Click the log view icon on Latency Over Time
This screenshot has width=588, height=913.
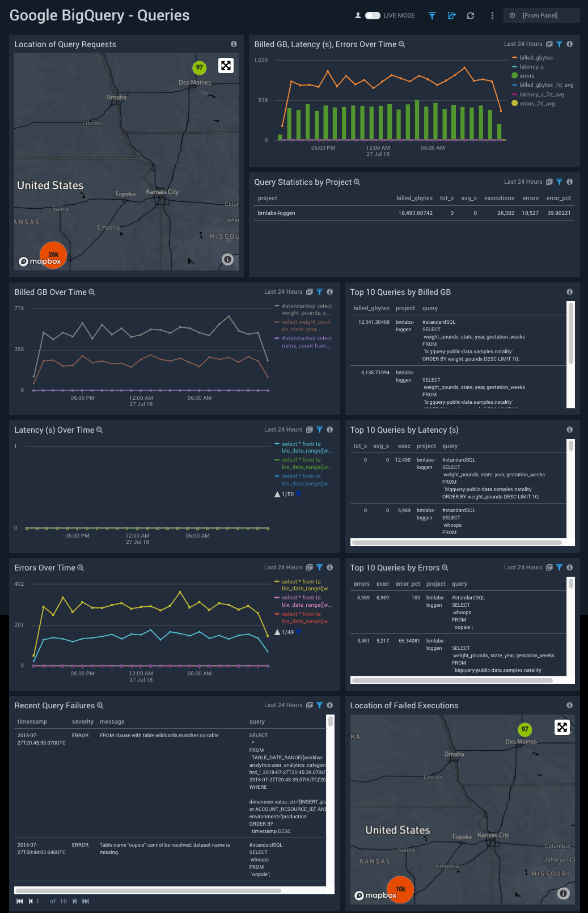(x=310, y=430)
